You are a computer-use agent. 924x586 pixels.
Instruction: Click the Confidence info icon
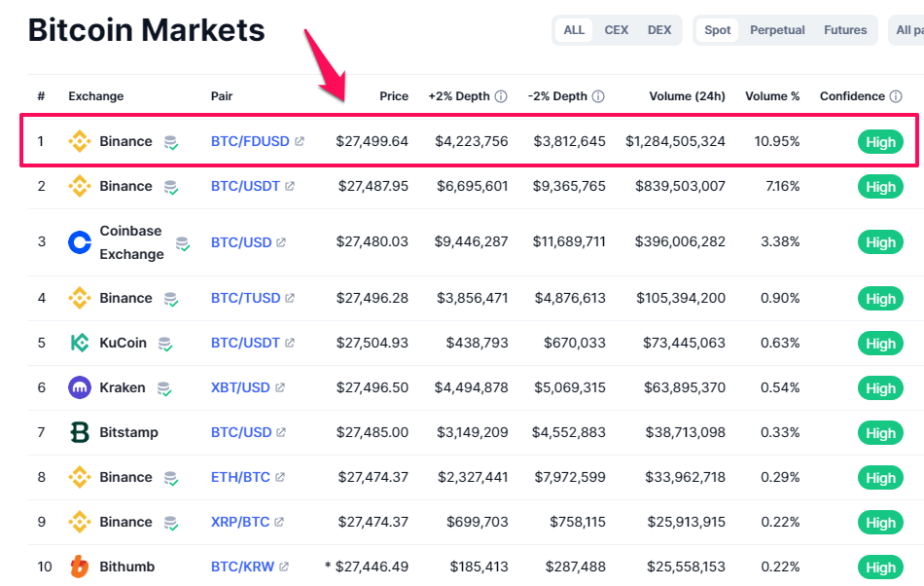coord(896,96)
